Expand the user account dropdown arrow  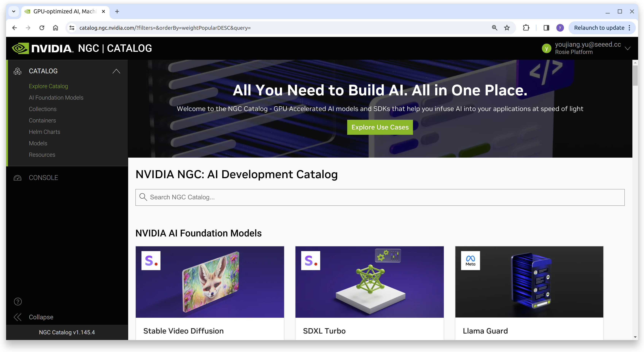[627, 48]
